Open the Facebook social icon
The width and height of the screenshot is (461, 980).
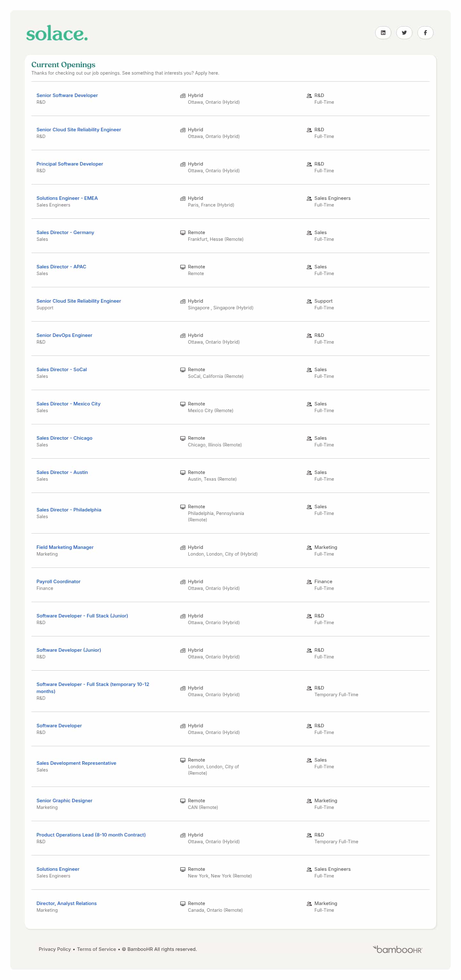click(425, 33)
